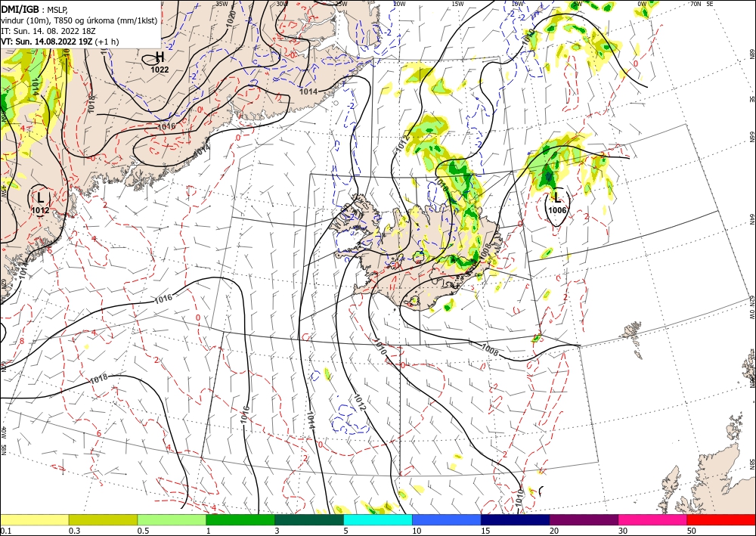Image resolution: width=756 pixels, height=536 pixels.
Task: Click the 70N latitude label
Action: point(696,4)
